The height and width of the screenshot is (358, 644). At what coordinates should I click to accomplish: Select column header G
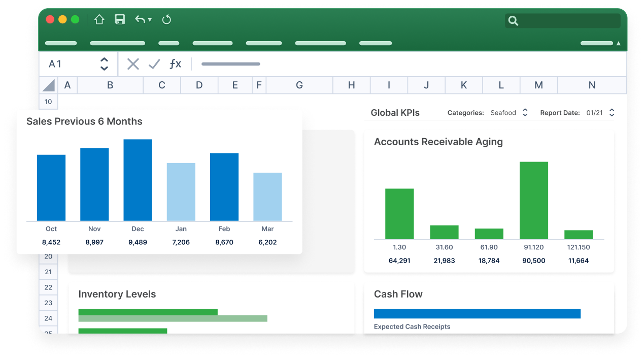coord(299,85)
